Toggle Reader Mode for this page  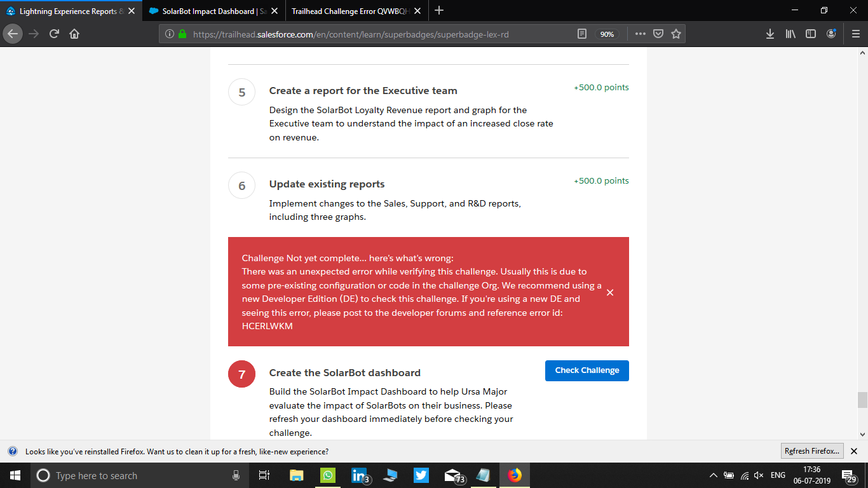click(x=582, y=34)
